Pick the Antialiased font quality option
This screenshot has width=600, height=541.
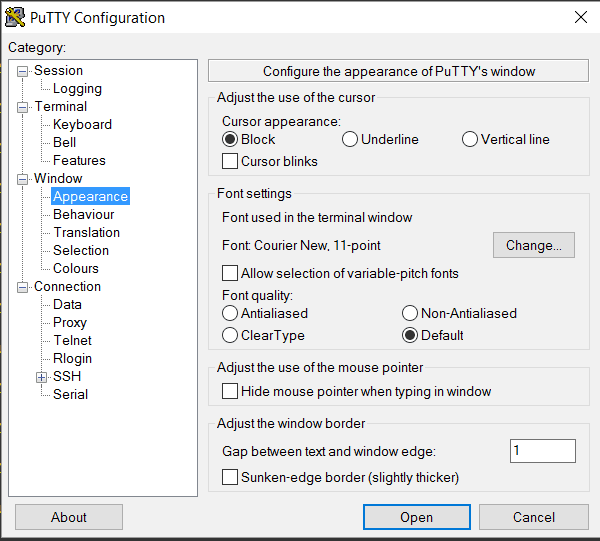tap(230, 313)
